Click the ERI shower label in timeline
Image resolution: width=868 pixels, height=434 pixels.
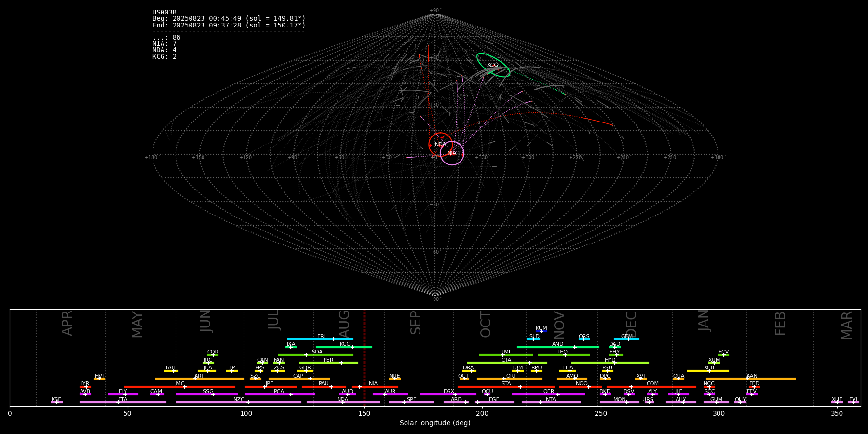[321, 337]
